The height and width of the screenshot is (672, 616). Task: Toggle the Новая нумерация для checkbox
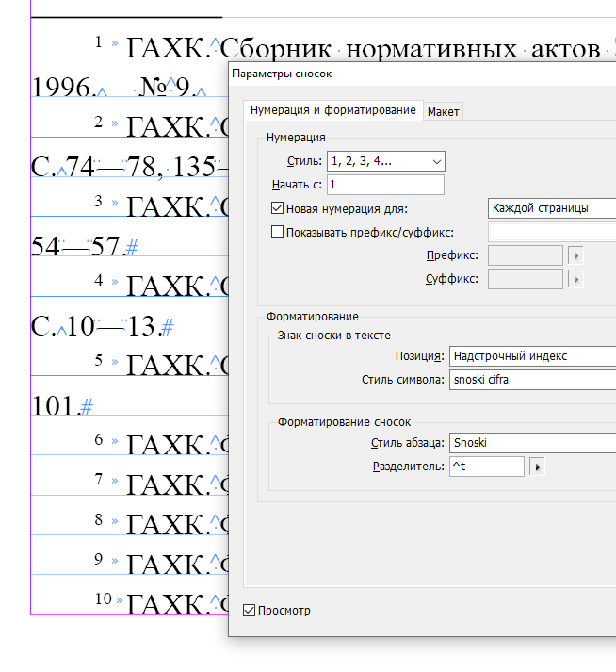click(277, 208)
